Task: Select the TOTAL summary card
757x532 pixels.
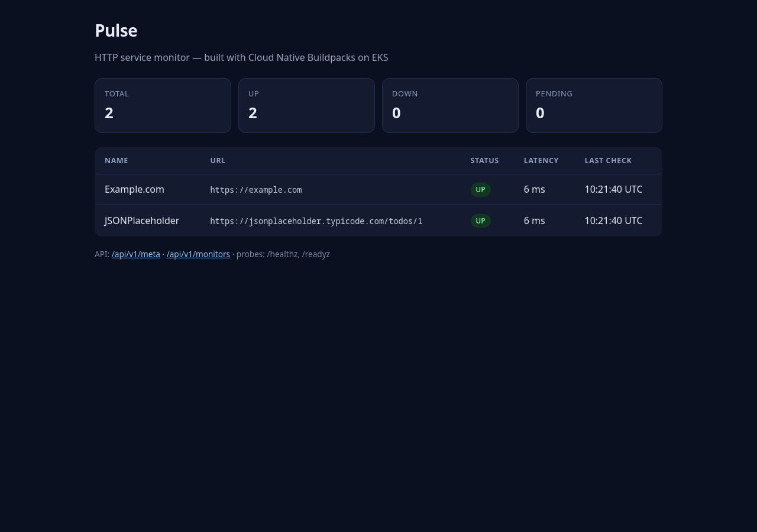Action: coord(163,105)
